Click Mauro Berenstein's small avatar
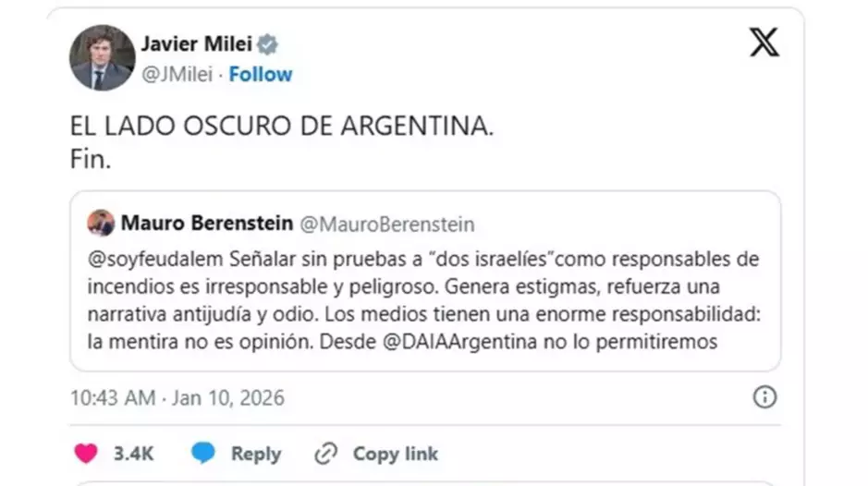The height and width of the screenshot is (486, 868). [102, 224]
